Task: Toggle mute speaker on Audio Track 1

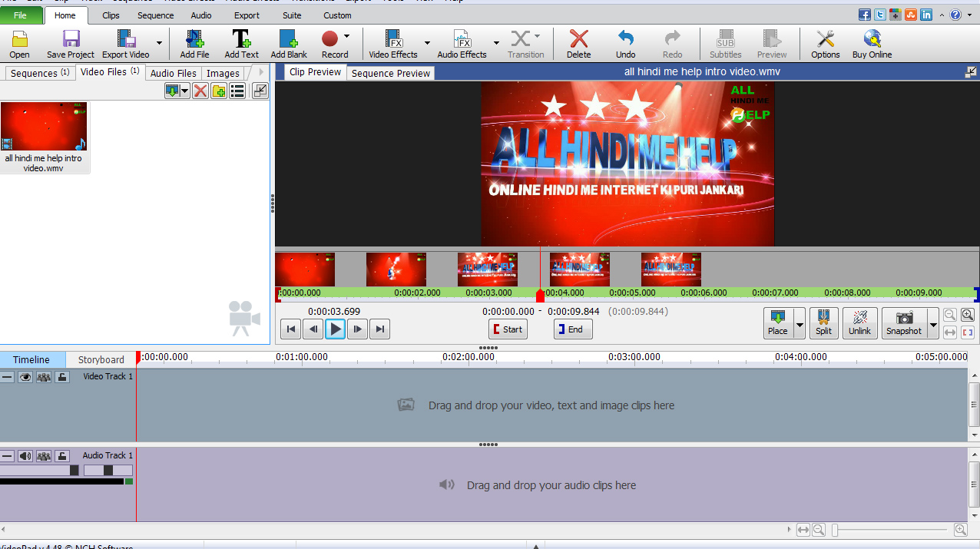Action: 25,456
